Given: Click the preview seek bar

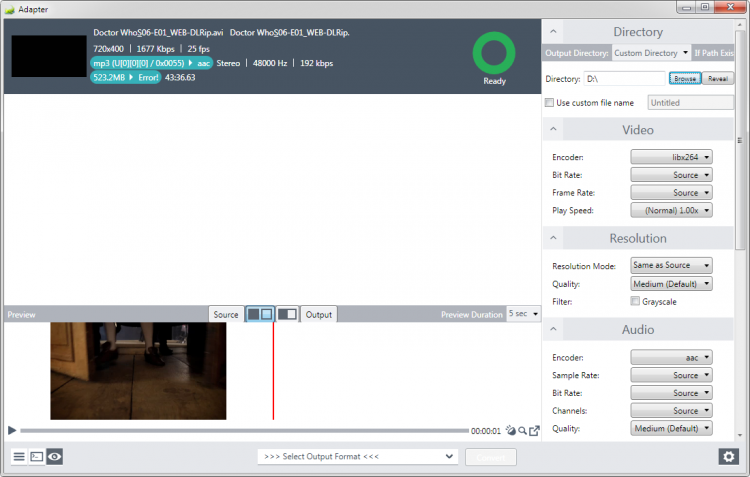Looking at the screenshot, I should coord(244,431).
